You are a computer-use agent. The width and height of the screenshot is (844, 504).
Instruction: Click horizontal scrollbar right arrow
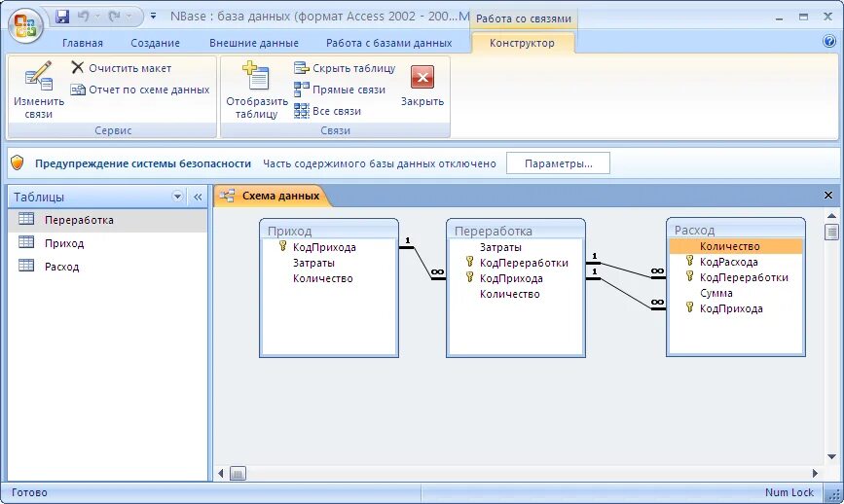click(x=815, y=473)
